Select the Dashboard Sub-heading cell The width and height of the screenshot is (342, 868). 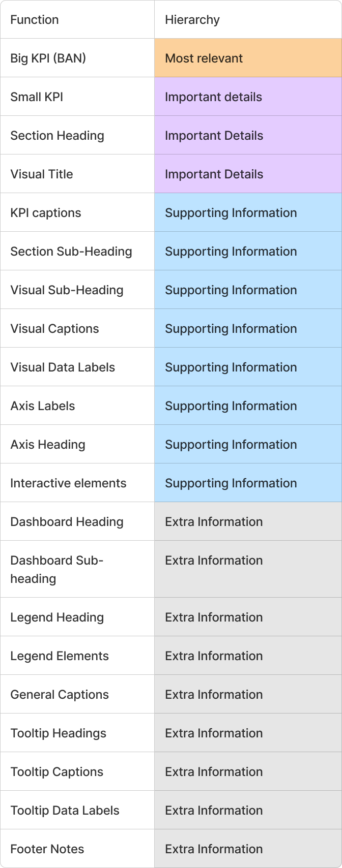click(77, 569)
